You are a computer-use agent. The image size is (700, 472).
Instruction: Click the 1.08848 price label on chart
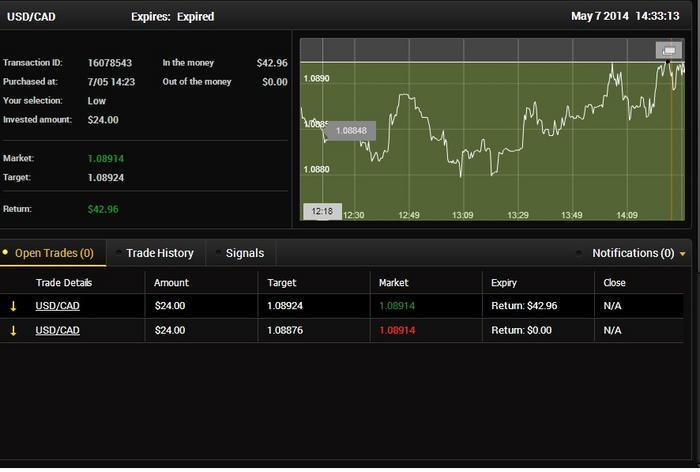coord(350,131)
